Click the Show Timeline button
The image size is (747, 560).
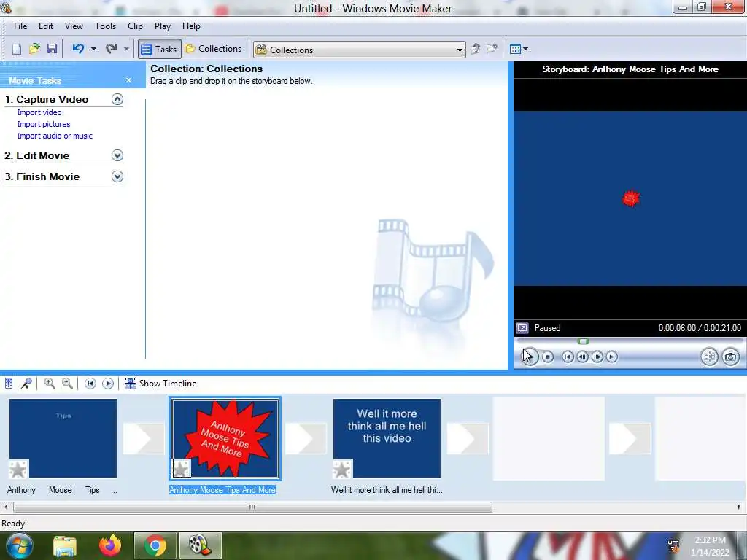point(160,384)
